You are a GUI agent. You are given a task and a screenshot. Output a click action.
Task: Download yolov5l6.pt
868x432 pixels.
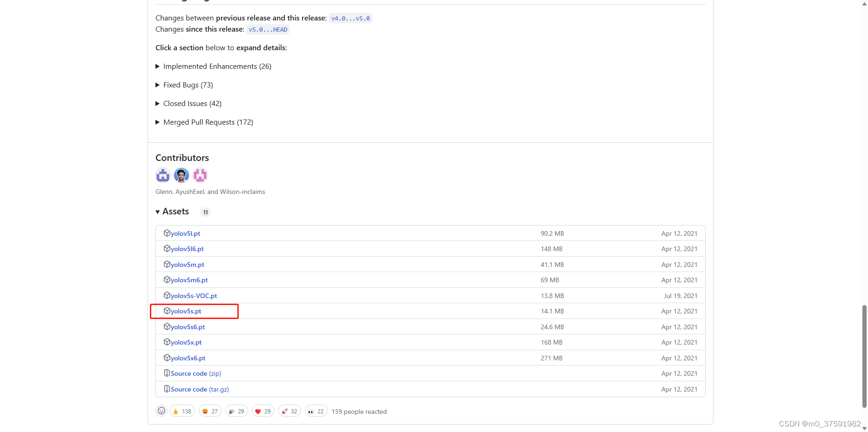(x=187, y=249)
